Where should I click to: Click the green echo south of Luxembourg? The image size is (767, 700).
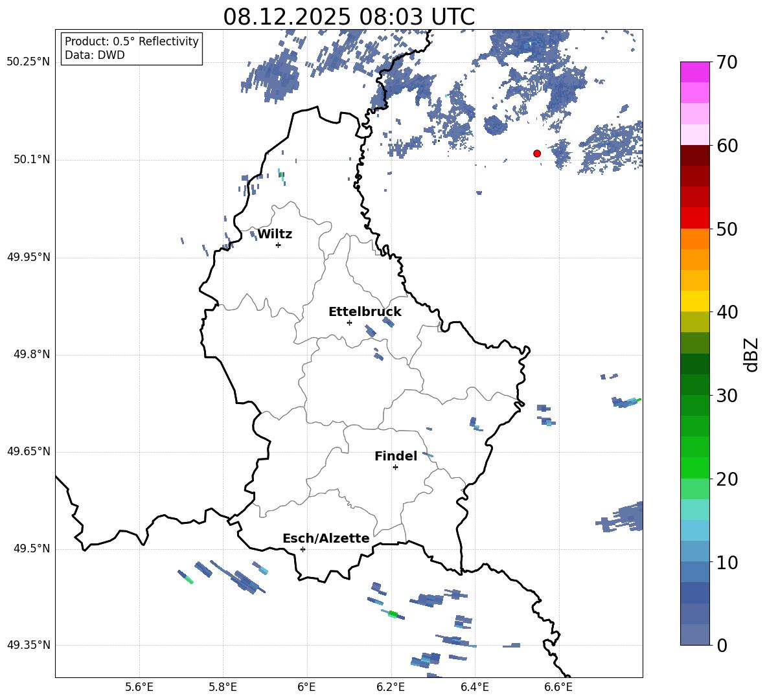[393, 613]
